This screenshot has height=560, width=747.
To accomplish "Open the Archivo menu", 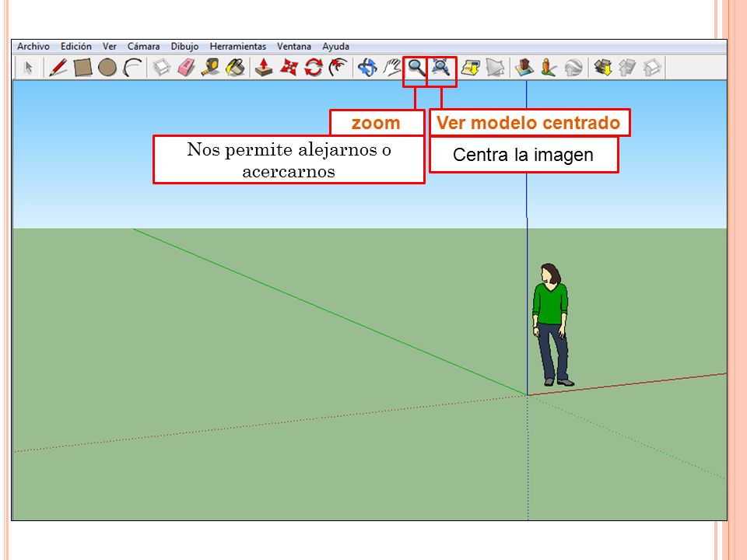I will (33, 46).
